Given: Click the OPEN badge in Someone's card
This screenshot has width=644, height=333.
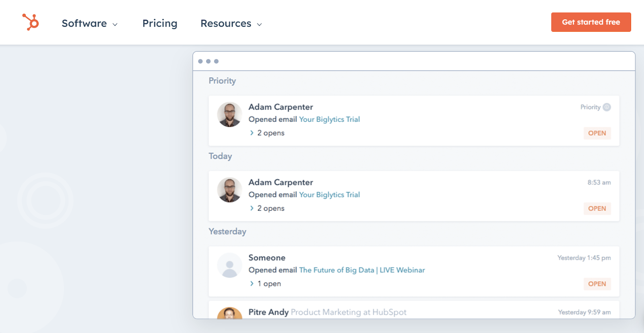Looking at the screenshot, I should pos(597,284).
